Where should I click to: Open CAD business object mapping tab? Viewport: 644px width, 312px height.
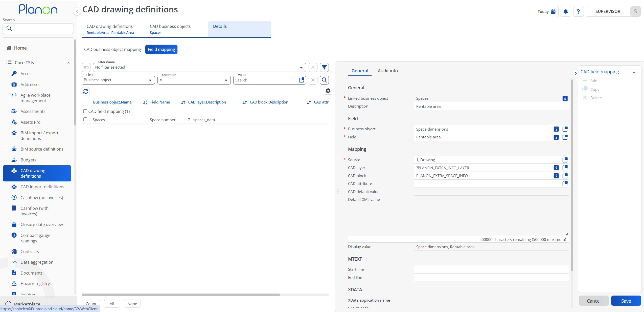tap(112, 49)
